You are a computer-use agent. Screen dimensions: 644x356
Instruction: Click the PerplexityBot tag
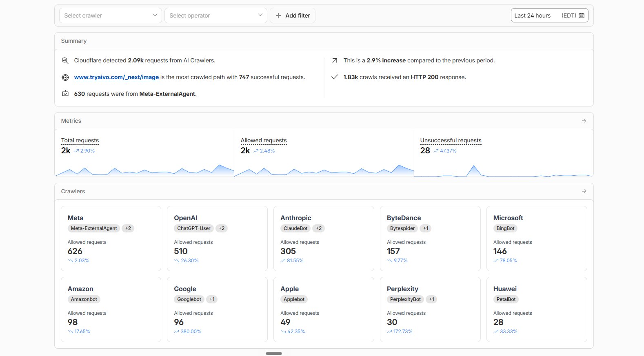[x=405, y=299]
